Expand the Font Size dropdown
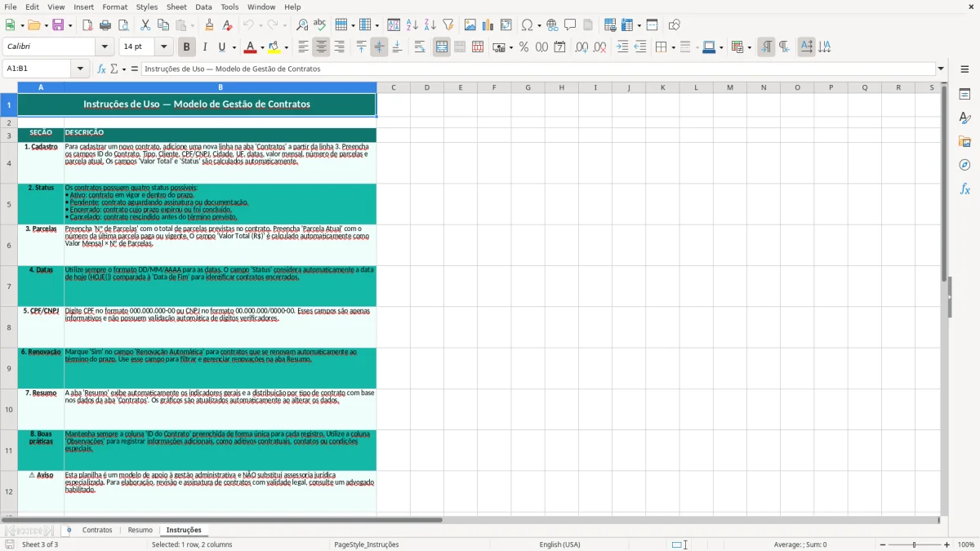 163,47
